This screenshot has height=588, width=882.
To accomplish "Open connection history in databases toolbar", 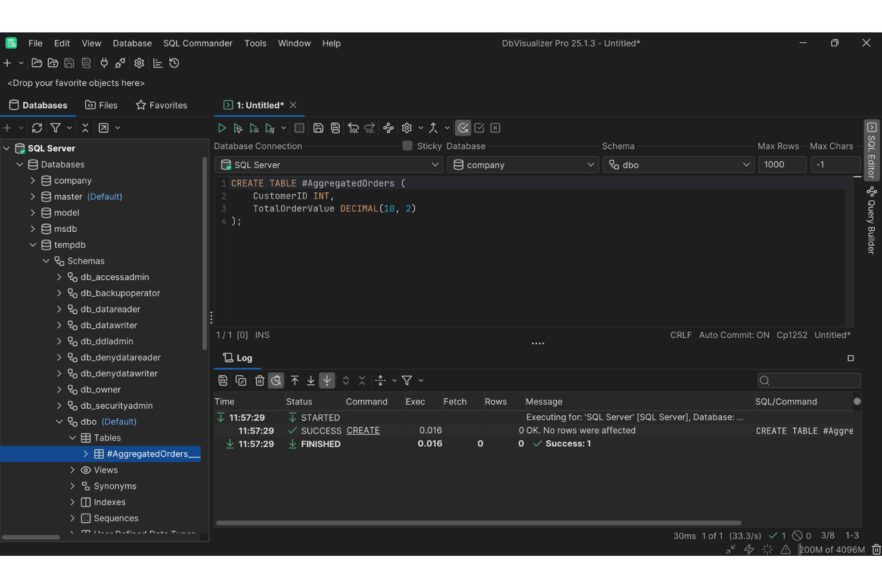I will 173,63.
